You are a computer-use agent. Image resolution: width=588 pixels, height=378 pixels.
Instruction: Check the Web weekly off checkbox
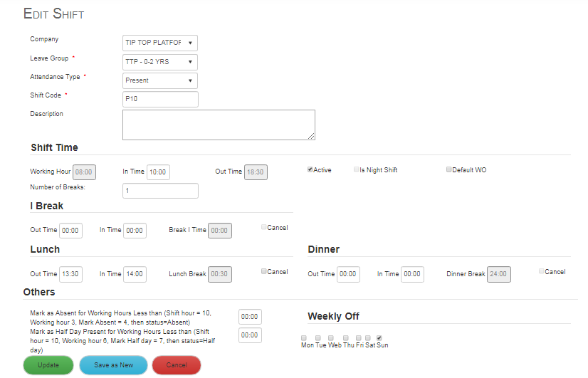tap(331, 338)
